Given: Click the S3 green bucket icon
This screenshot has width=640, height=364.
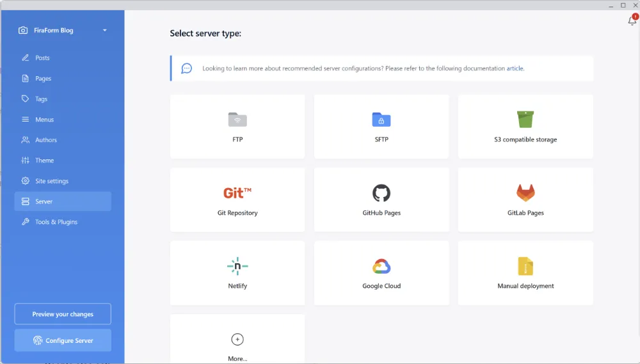Looking at the screenshot, I should point(525,119).
